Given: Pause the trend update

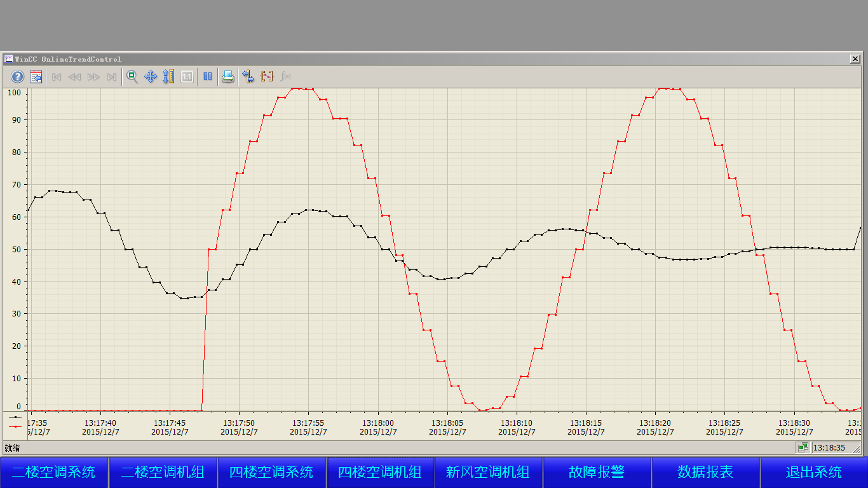Looking at the screenshot, I should (208, 77).
